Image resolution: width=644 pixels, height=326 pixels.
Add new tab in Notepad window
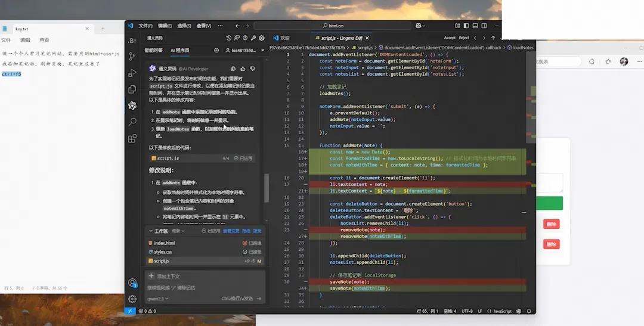point(103,29)
